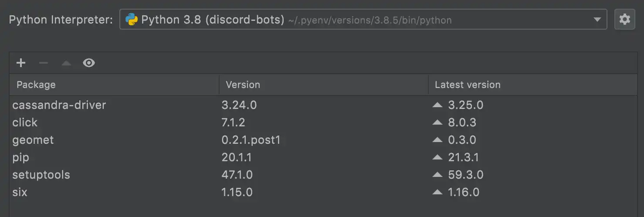
Task: Click the plus icon to install package
Action: tap(21, 63)
